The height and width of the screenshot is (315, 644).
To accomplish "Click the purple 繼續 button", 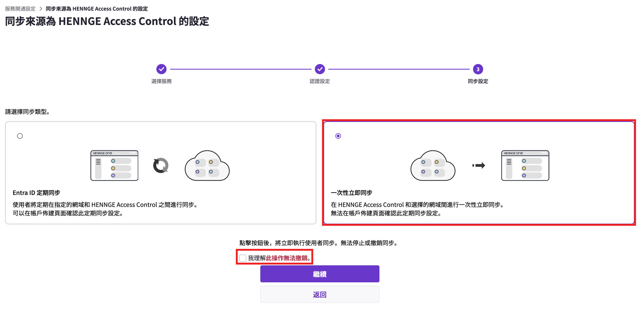I will 320,274.
